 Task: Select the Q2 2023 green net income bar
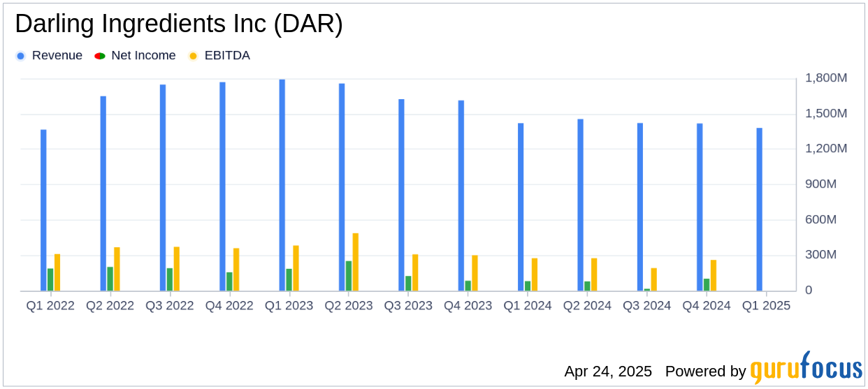pyautogui.click(x=349, y=276)
